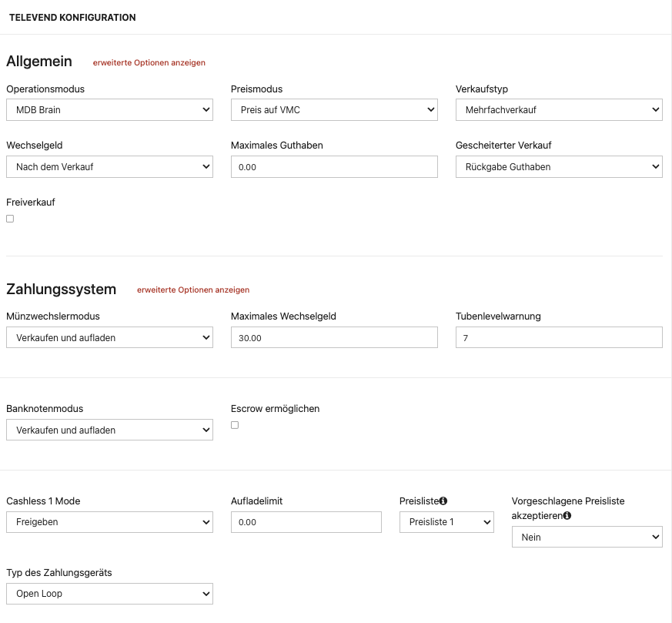Focus the Maximales Wechselgeld field
Image resolution: width=672 pixels, height=623 pixels.
334,338
